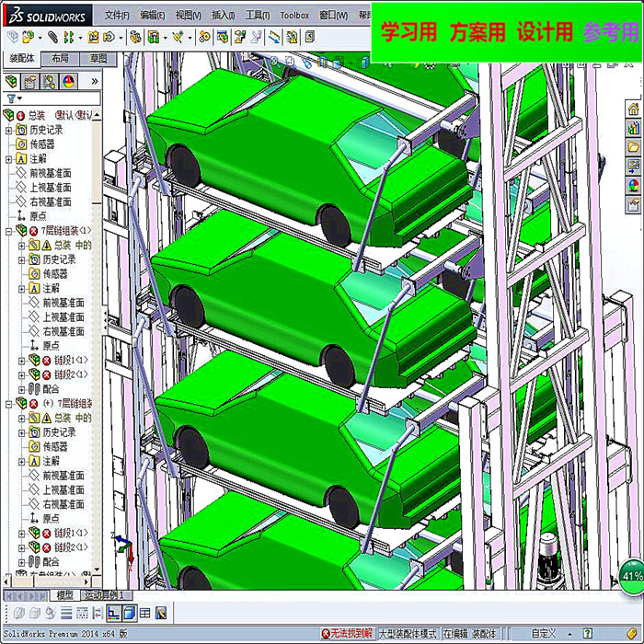Open the Toolbox menu
The width and height of the screenshot is (644, 644).
pyautogui.click(x=294, y=16)
